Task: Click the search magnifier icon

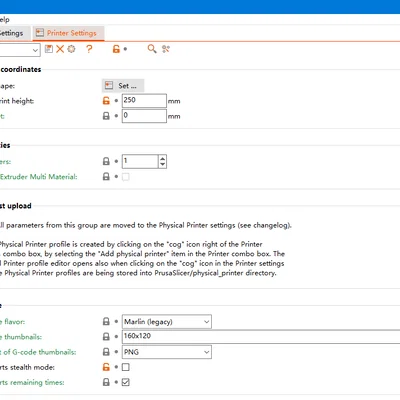Action: point(152,49)
